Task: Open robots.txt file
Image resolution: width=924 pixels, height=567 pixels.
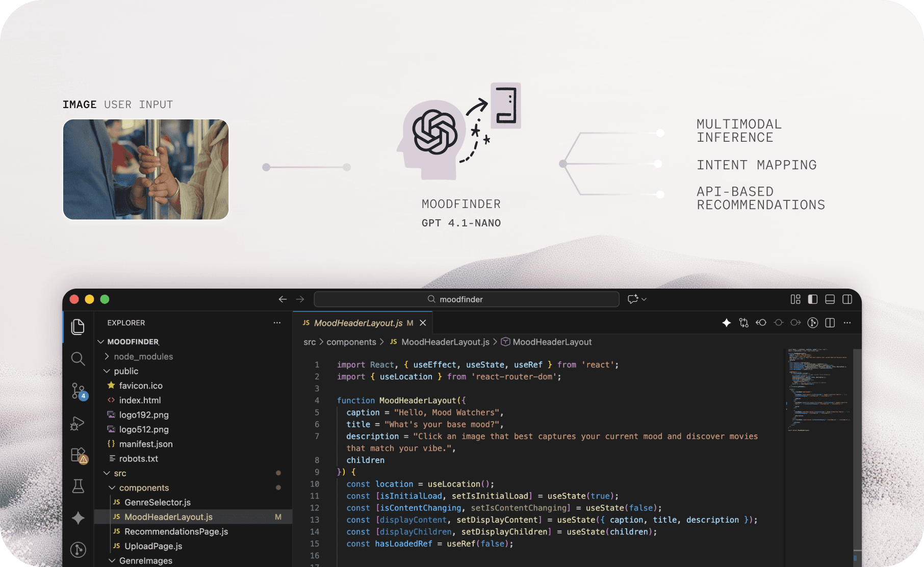Action: 193,458
